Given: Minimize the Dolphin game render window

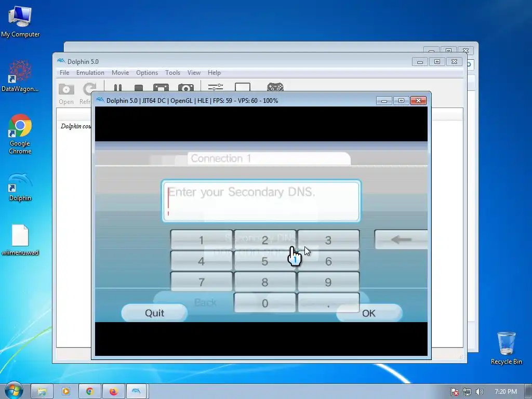Looking at the screenshot, I should click(384, 101).
